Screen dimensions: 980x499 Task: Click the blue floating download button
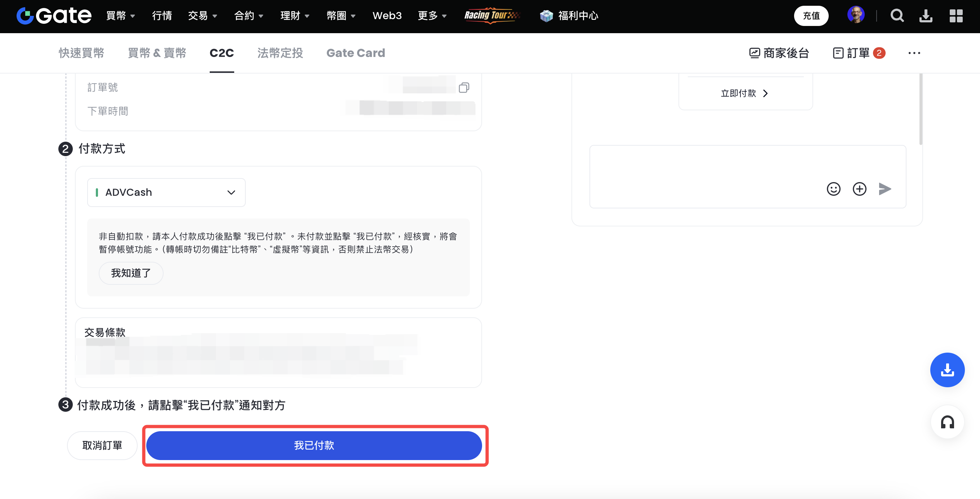(947, 370)
